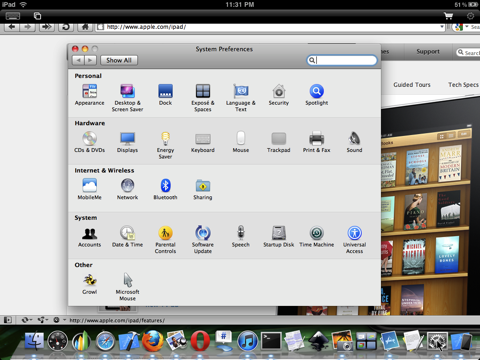
Task: Open the Trackpad settings
Action: 279,142
